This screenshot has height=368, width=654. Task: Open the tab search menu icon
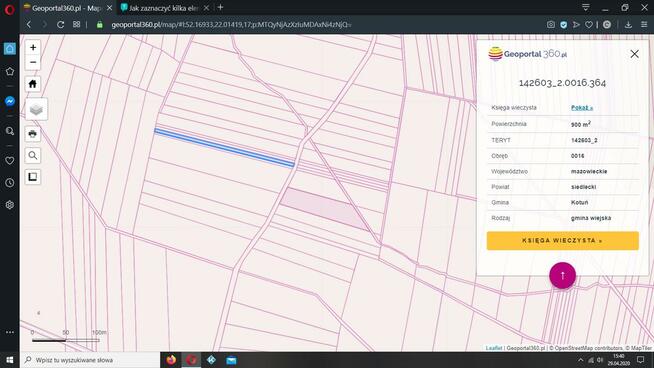[586, 8]
